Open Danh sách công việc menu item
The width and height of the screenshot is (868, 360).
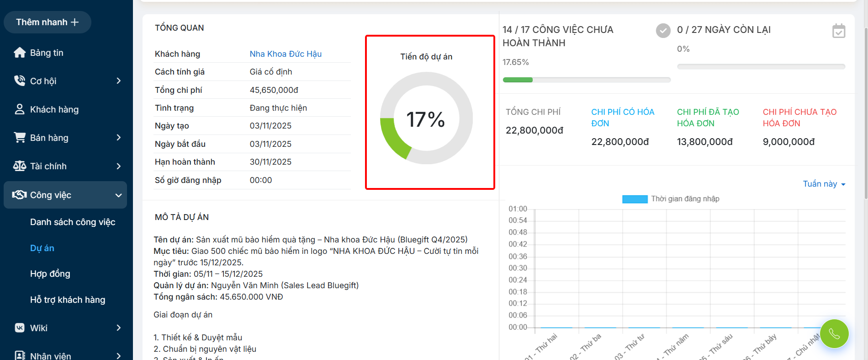pos(73,222)
